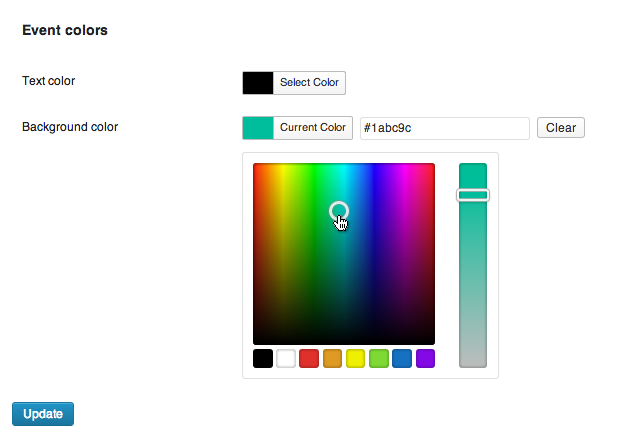The width and height of the screenshot is (626, 445).
Task: Click the vertical saturation slider handle
Action: pos(473,195)
